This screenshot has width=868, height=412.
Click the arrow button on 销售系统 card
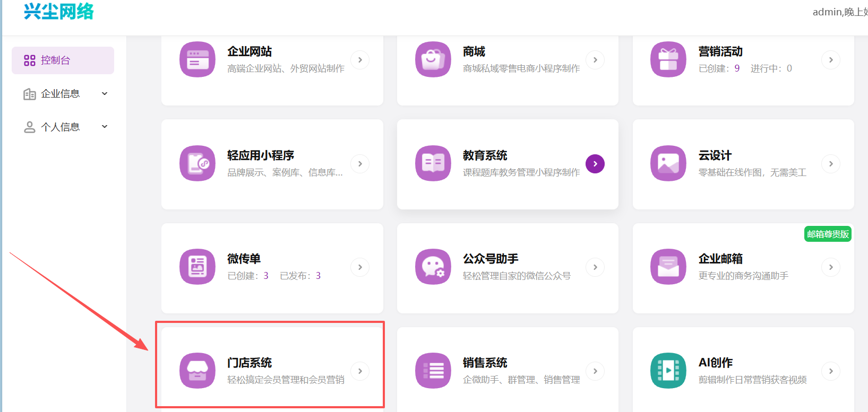pos(595,371)
